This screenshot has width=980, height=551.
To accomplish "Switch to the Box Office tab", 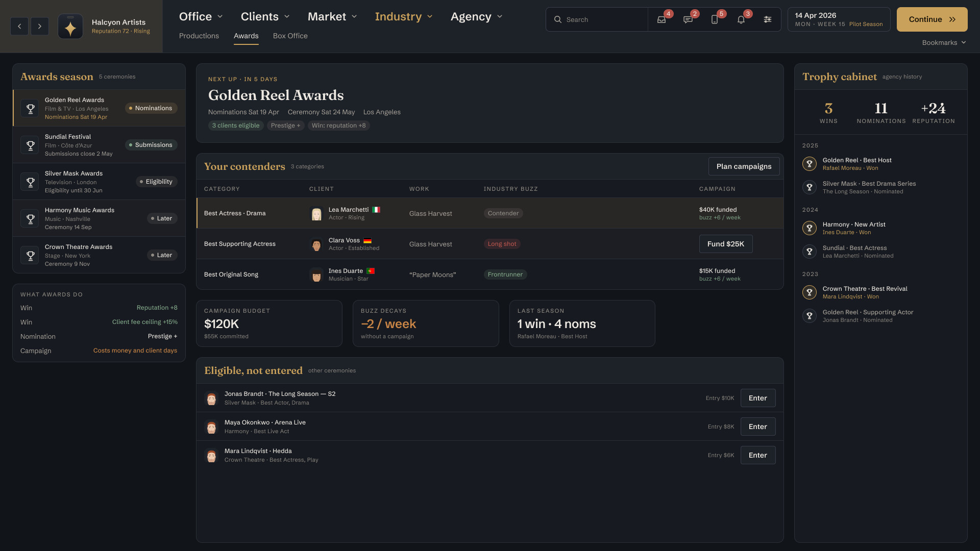I will [x=290, y=36].
